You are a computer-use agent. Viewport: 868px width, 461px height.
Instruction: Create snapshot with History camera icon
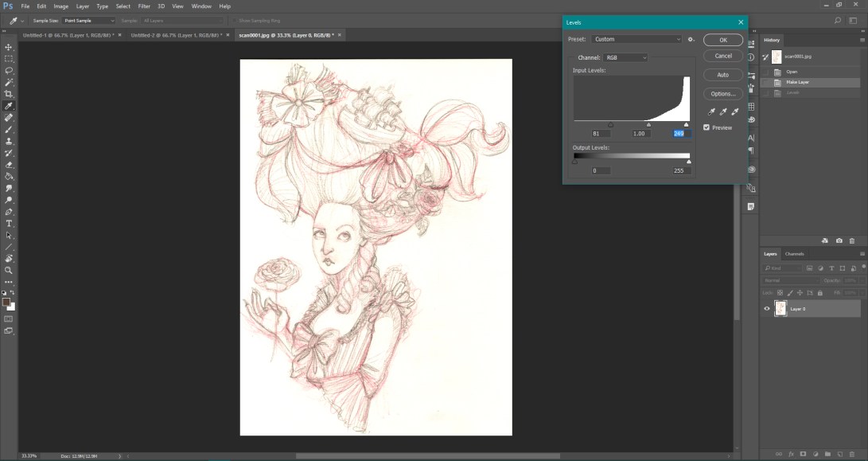point(839,240)
